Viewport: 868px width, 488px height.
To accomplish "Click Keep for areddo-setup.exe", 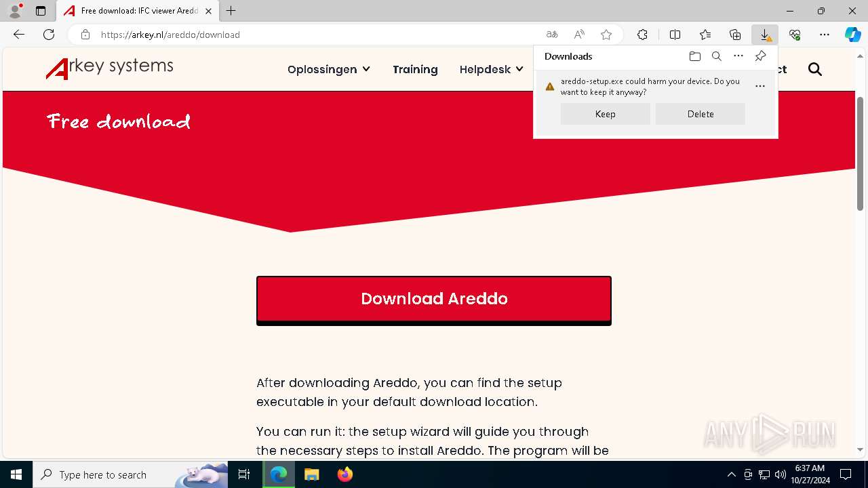I will pos(606,114).
